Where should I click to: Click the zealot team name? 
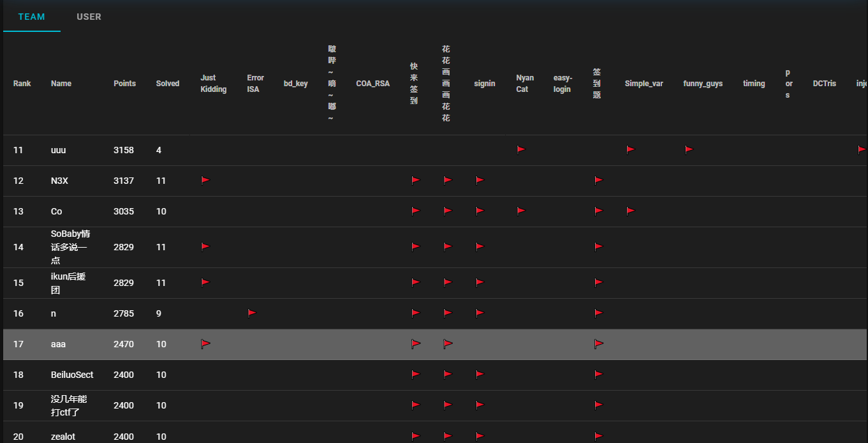pyautogui.click(x=64, y=437)
